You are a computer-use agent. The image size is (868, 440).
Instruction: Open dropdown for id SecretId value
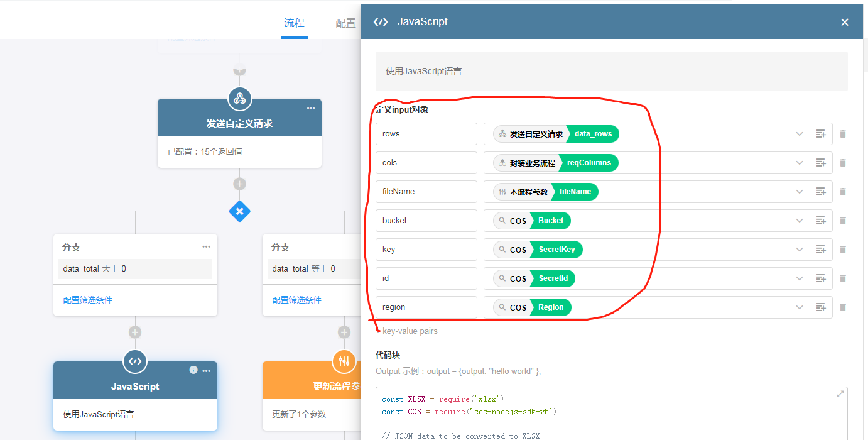tap(800, 278)
